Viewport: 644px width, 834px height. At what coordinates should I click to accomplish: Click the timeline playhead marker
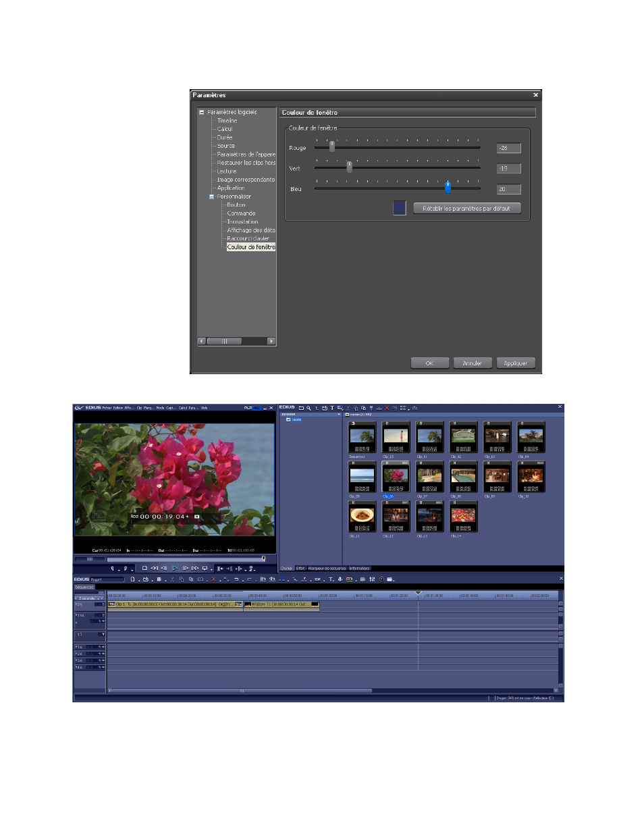[x=418, y=593]
